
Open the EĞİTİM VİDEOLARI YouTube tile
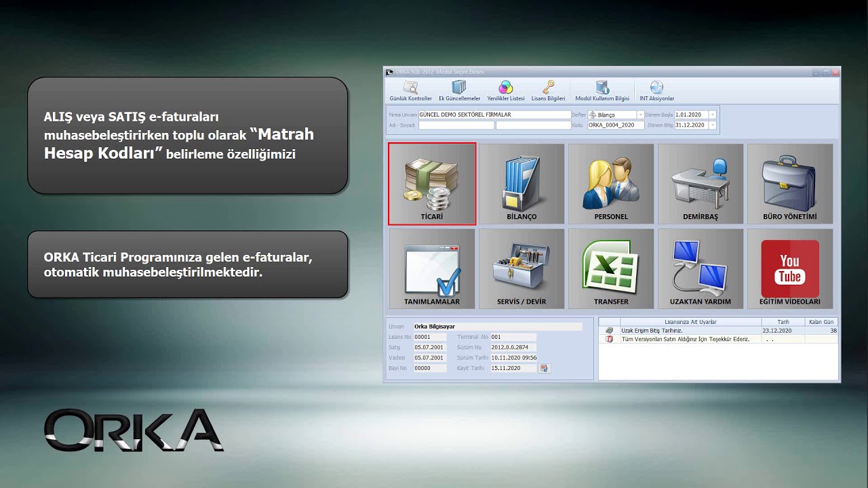(x=790, y=268)
